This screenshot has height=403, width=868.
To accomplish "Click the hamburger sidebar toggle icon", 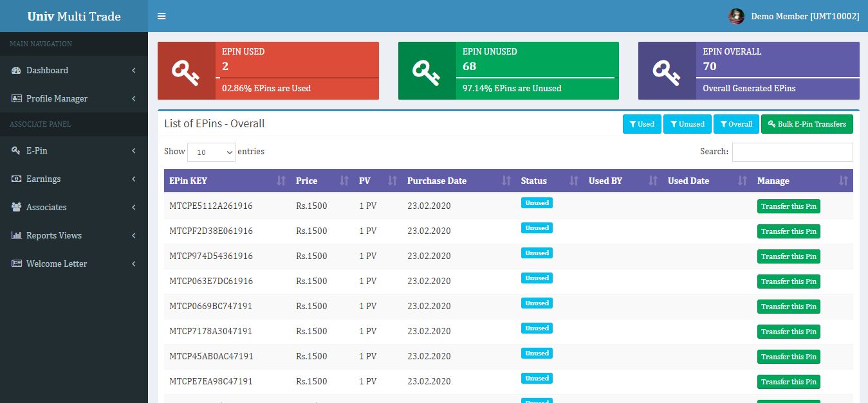I will coord(162,16).
